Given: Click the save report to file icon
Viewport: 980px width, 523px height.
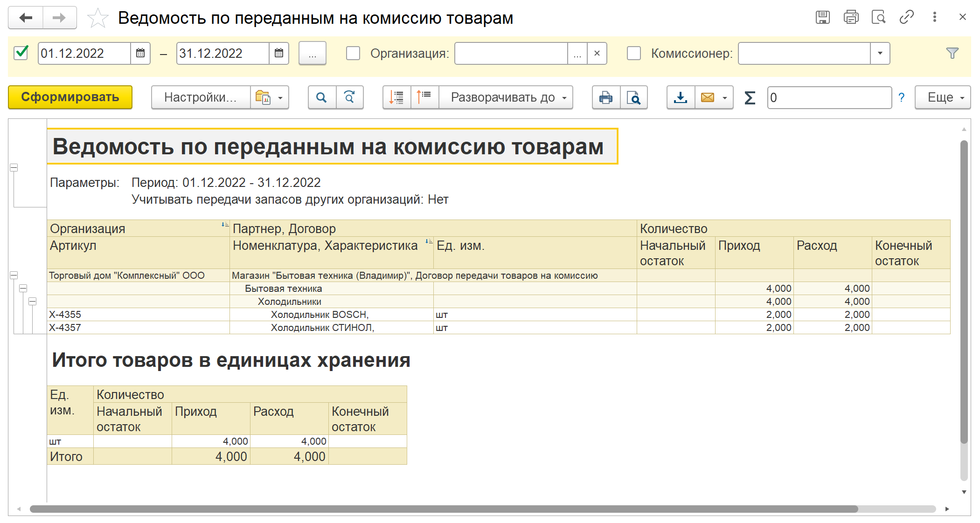Looking at the screenshot, I should point(681,97).
